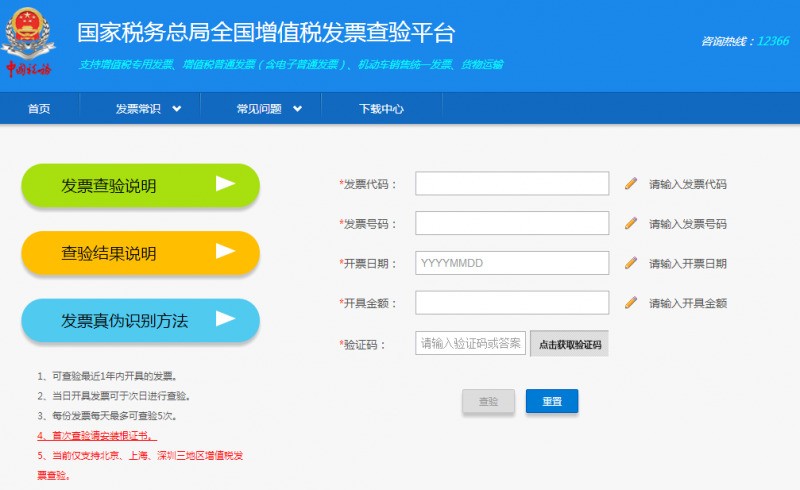Open the 常见问题 menu item
800x490 pixels.
click(259, 109)
